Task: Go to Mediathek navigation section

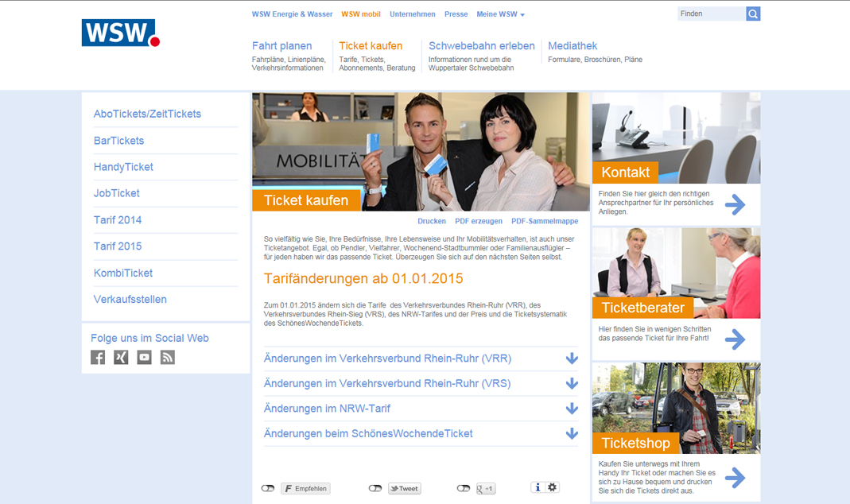Action: pyautogui.click(x=572, y=46)
